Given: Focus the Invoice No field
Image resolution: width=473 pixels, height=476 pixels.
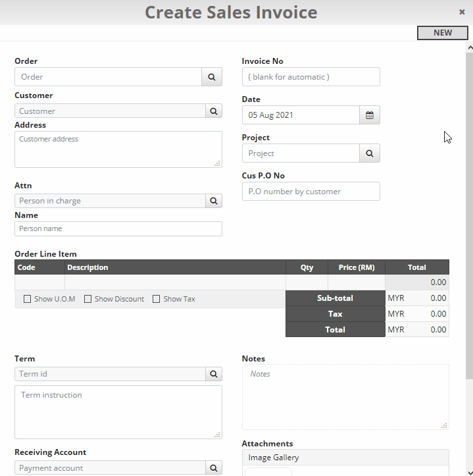Looking at the screenshot, I should pyautogui.click(x=311, y=77).
